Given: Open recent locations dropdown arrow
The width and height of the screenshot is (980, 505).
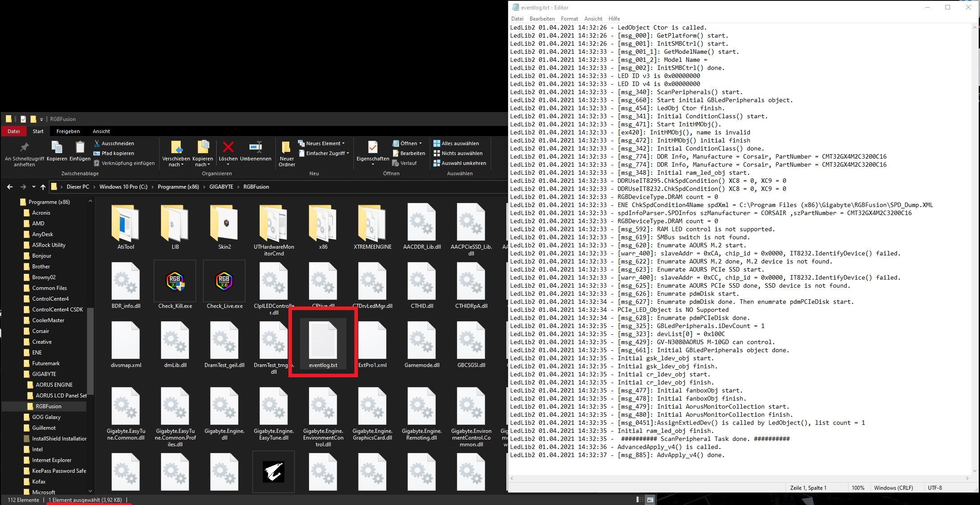Looking at the screenshot, I should pos(34,187).
